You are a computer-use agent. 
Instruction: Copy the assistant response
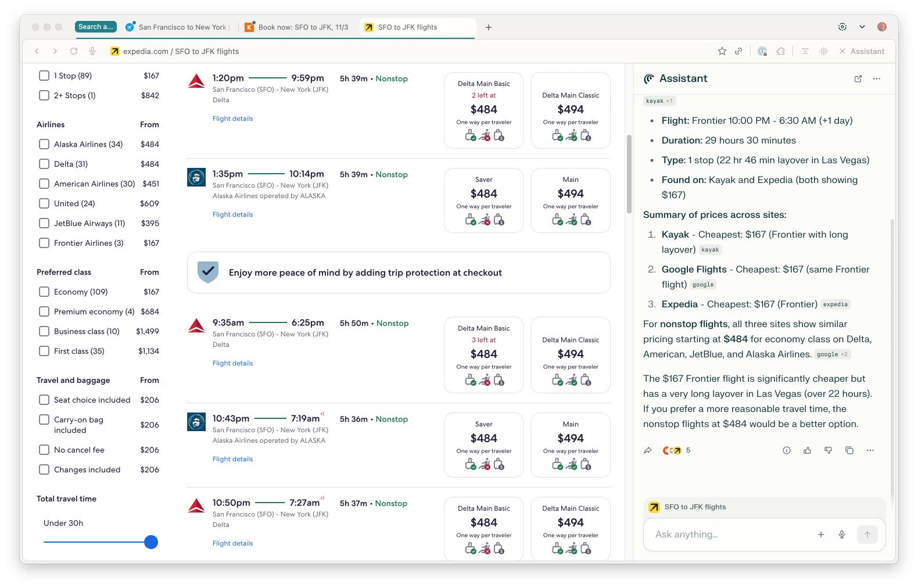pos(849,450)
